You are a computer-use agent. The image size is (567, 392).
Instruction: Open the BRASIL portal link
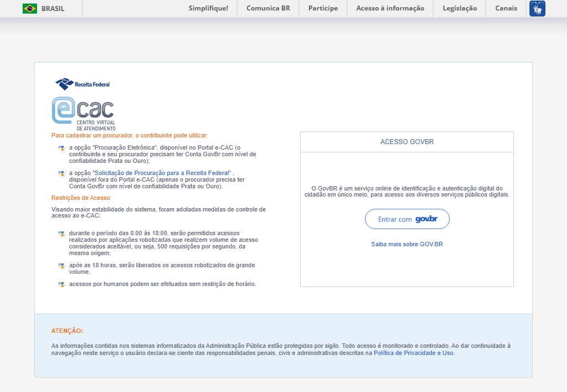coord(53,8)
